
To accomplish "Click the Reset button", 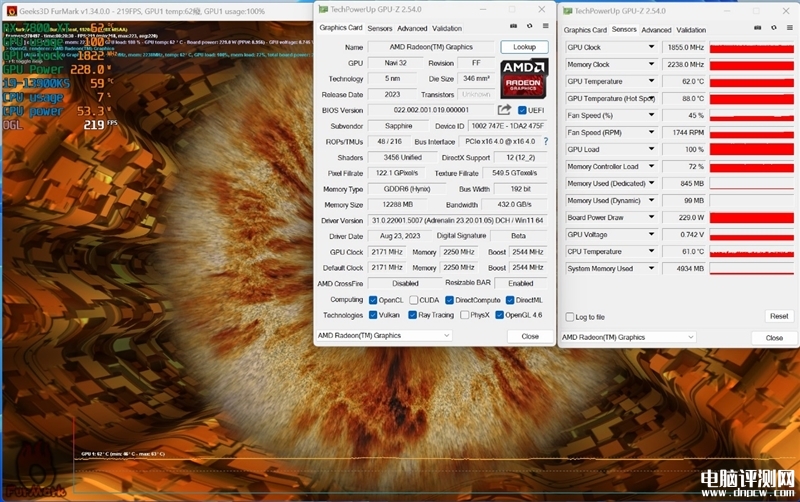I will (x=779, y=316).
